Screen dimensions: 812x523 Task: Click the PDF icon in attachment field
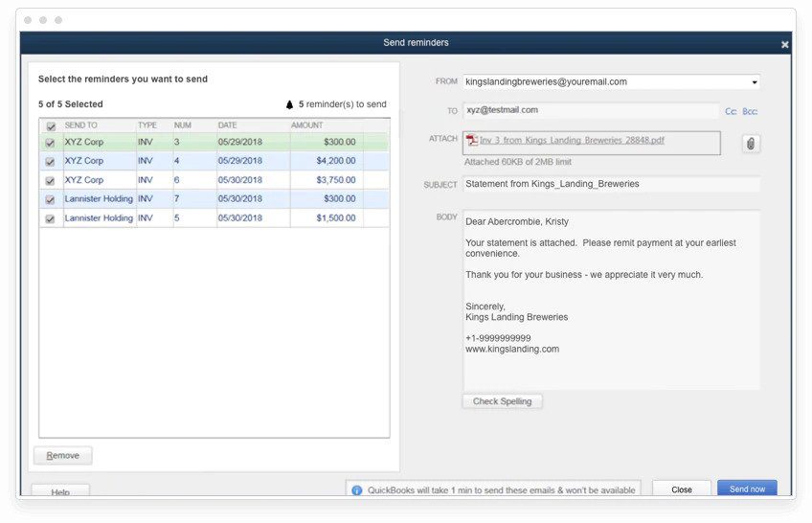coord(471,141)
